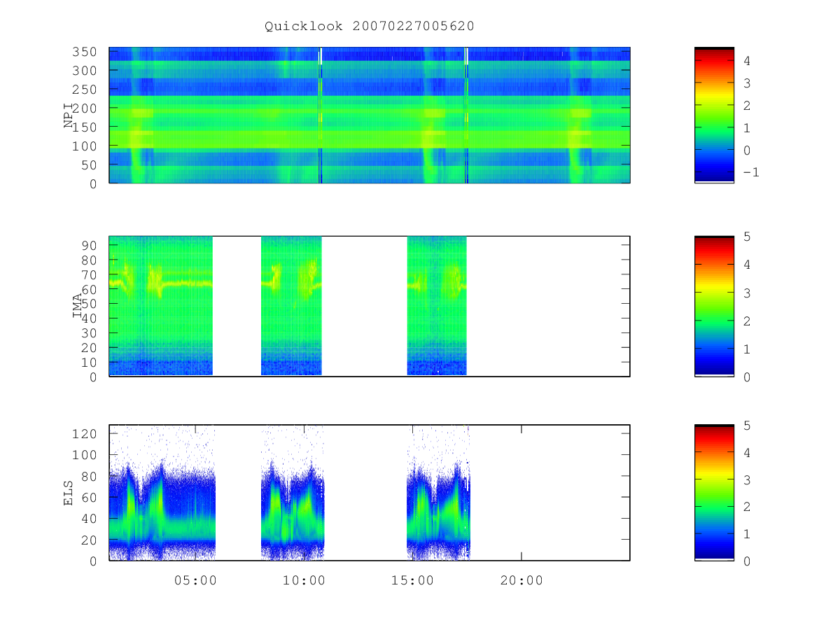
Task: Select the IMA axis label
Action: pyautogui.click(x=77, y=306)
